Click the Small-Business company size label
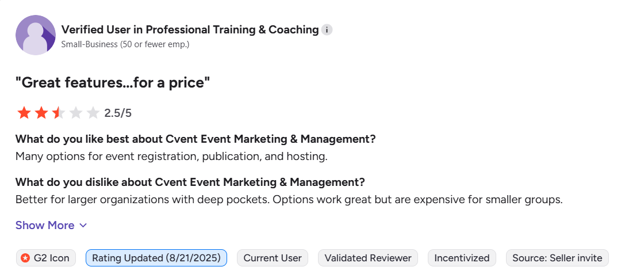This screenshot has width=644, height=278. tap(125, 44)
